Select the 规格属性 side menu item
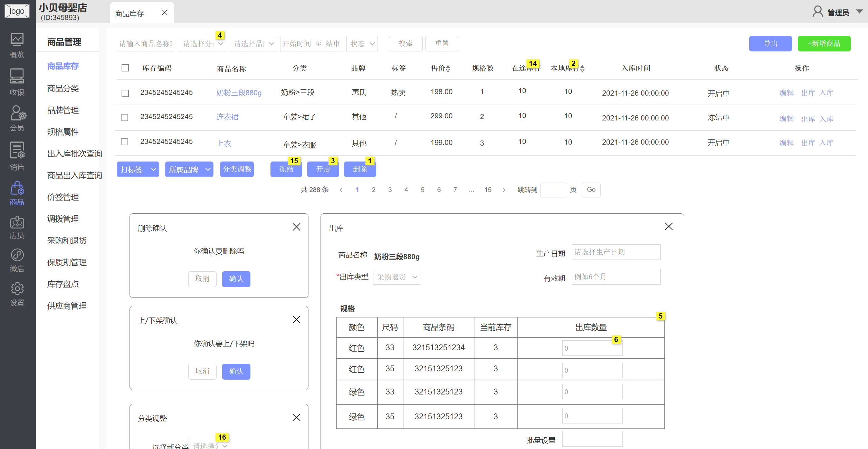 (63, 132)
